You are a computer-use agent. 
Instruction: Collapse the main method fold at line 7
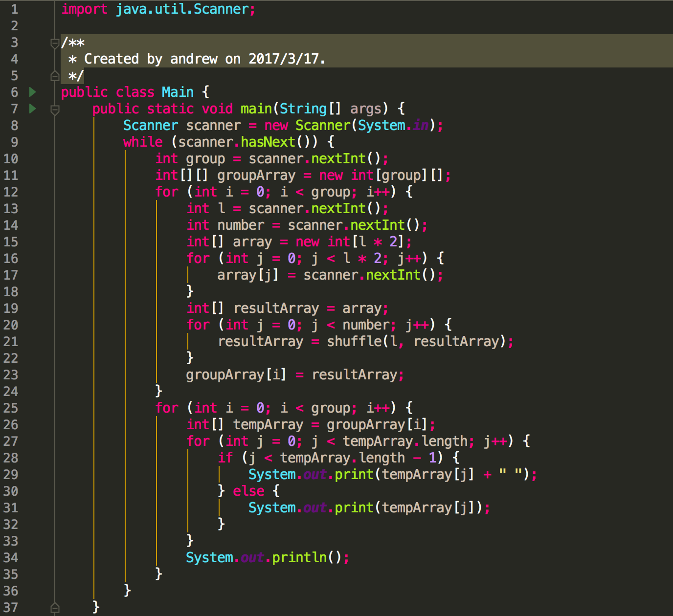pos(55,110)
